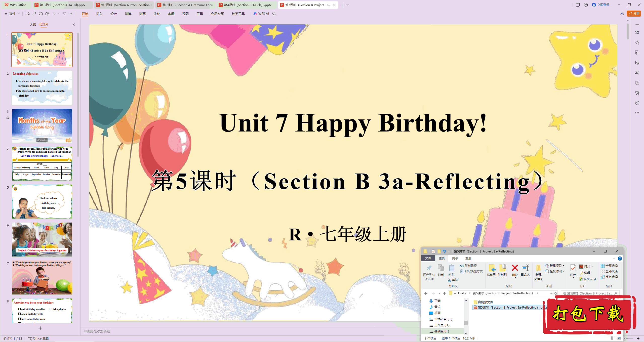Image resolution: width=644 pixels, height=342 pixels.
Task: Expand 新建项目 dropdown in Explorer
Action: tap(563, 266)
